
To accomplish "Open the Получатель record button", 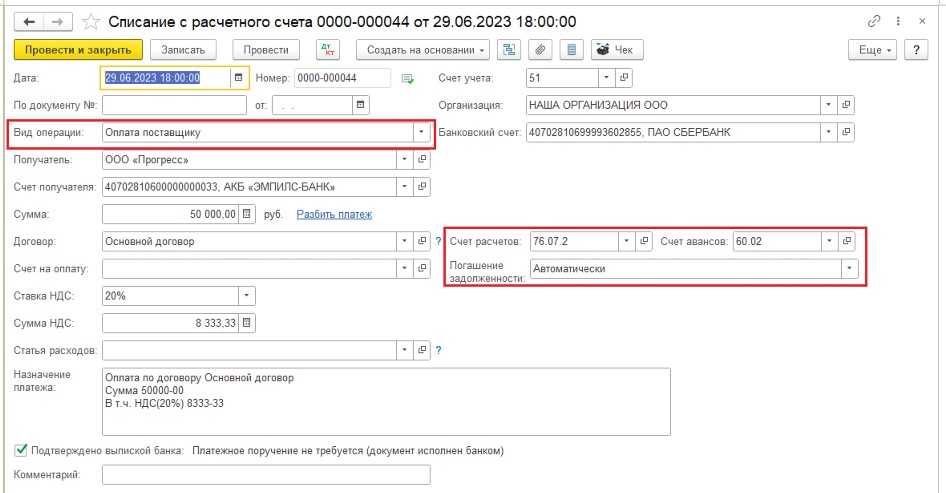I will 421,159.
